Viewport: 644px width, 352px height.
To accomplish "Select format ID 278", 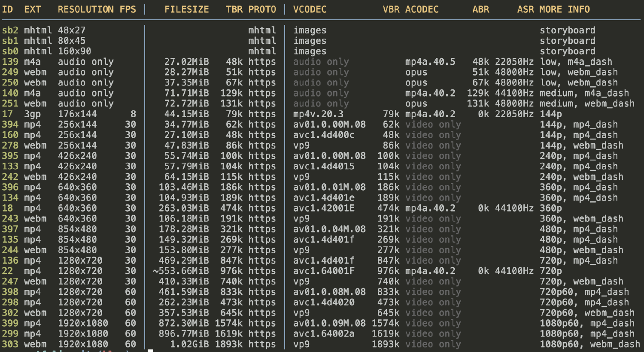I will (x=10, y=146).
